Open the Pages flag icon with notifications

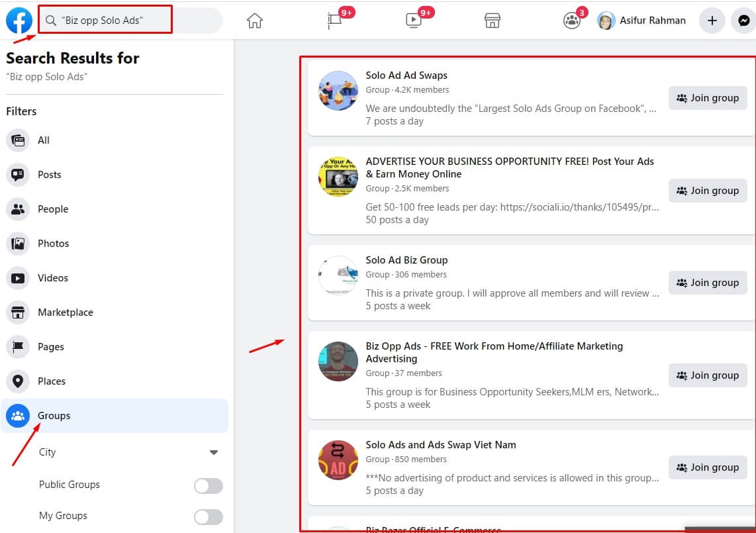pyautogui.click(x=334, y=21)
